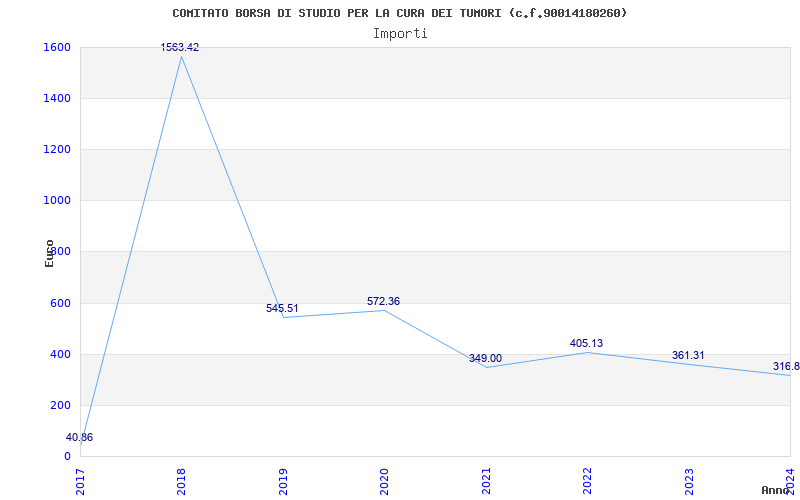Image resolution: width=800 pixels, height=500 pixels.
Task: Click the 545.51 data label
Action: coord(282,308)
